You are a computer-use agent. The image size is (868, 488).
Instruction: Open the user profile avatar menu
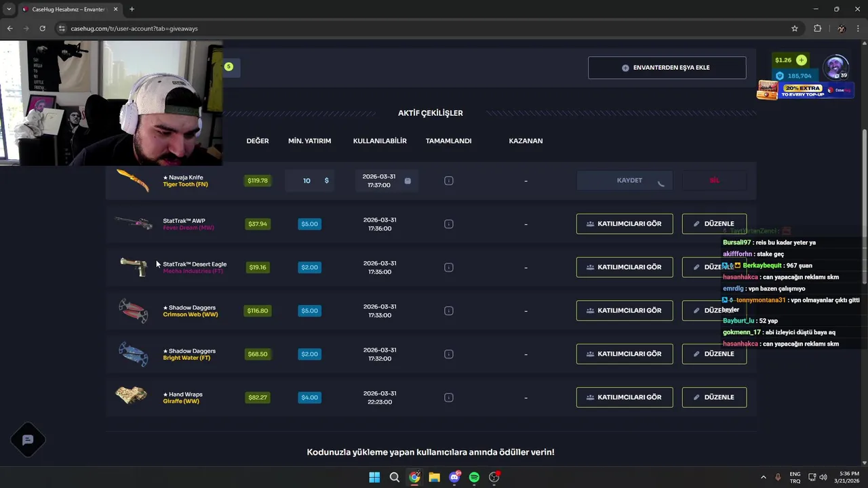pos(835,67)
